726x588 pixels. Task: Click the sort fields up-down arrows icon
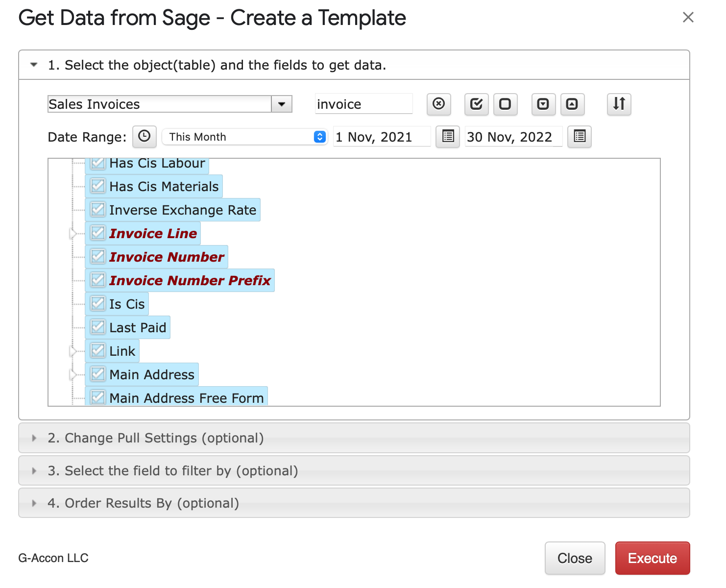click(x=619, y=104)
